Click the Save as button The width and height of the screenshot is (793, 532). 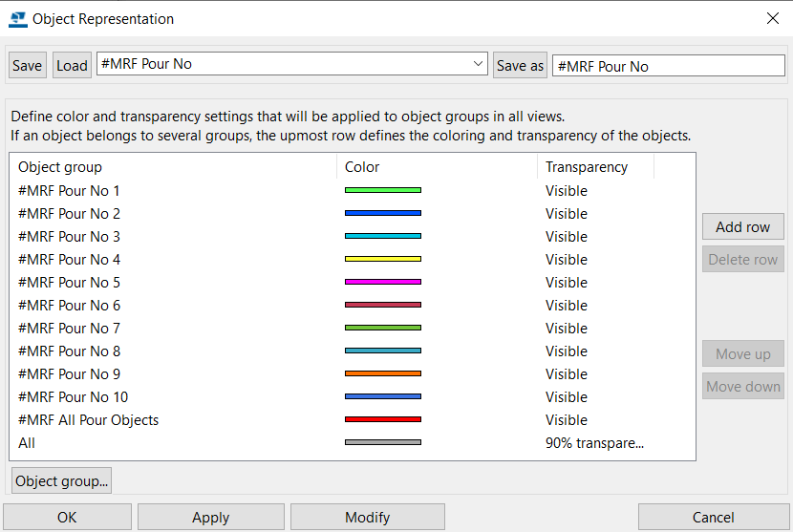[x=520, y=65]
